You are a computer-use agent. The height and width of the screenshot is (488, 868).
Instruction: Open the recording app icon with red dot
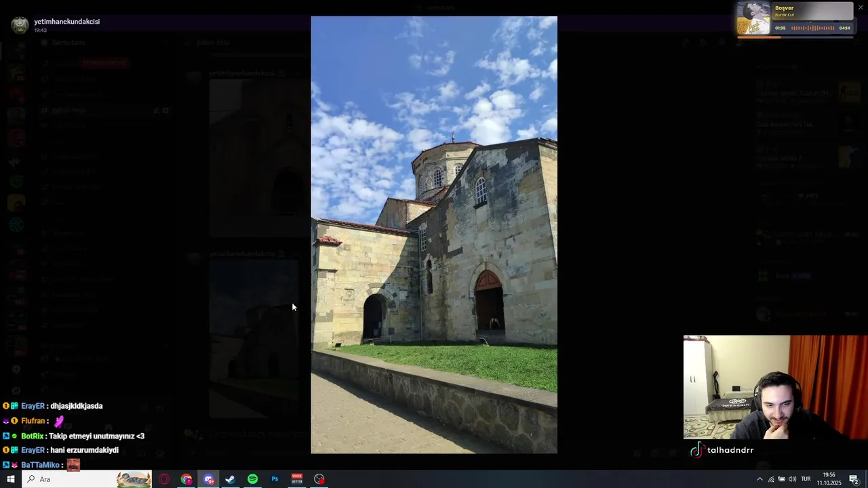(319, 479)
